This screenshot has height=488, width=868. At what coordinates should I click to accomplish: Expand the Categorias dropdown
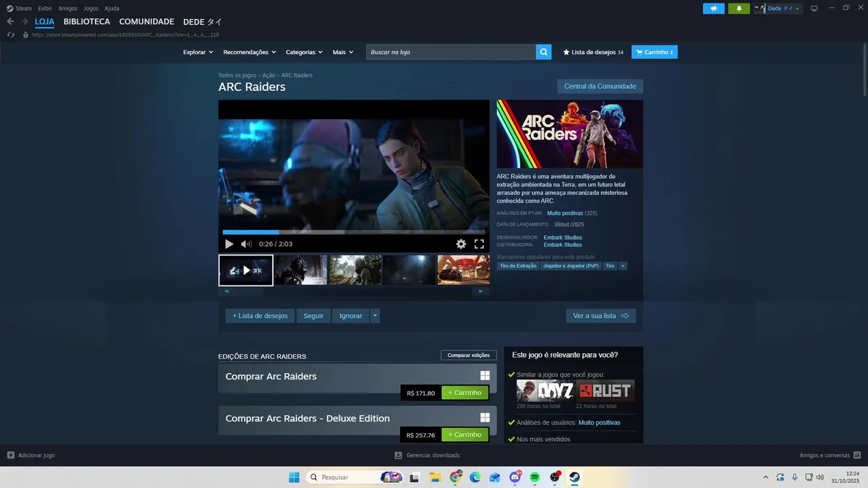click(304, 52)
